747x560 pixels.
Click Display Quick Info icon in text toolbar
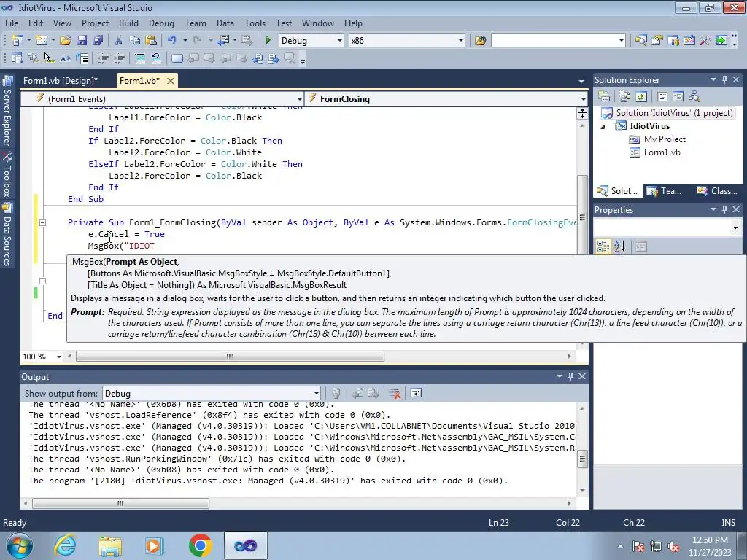[50, 58]
